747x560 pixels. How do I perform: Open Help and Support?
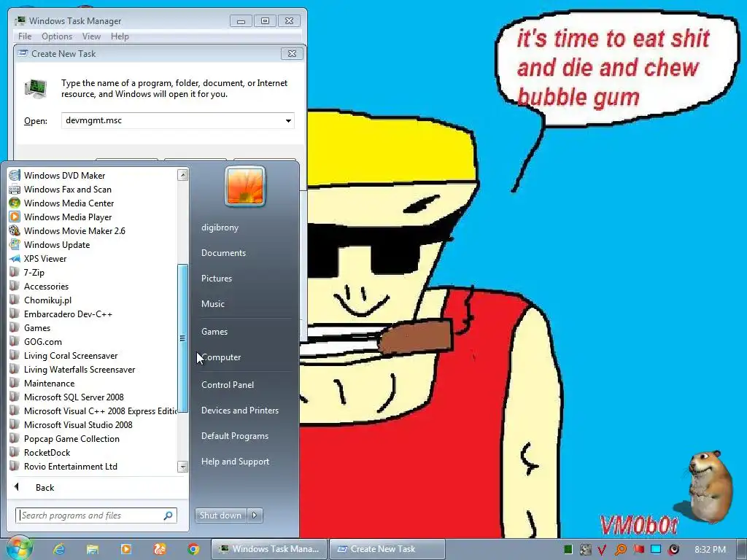pyautogui.click(x=235, y=462)
